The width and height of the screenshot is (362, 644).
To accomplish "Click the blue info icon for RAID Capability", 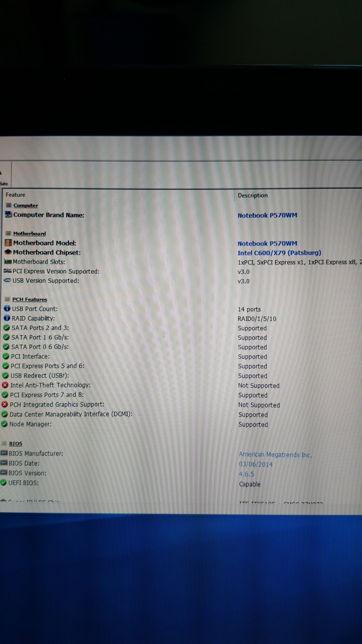I will pos(7,318).
